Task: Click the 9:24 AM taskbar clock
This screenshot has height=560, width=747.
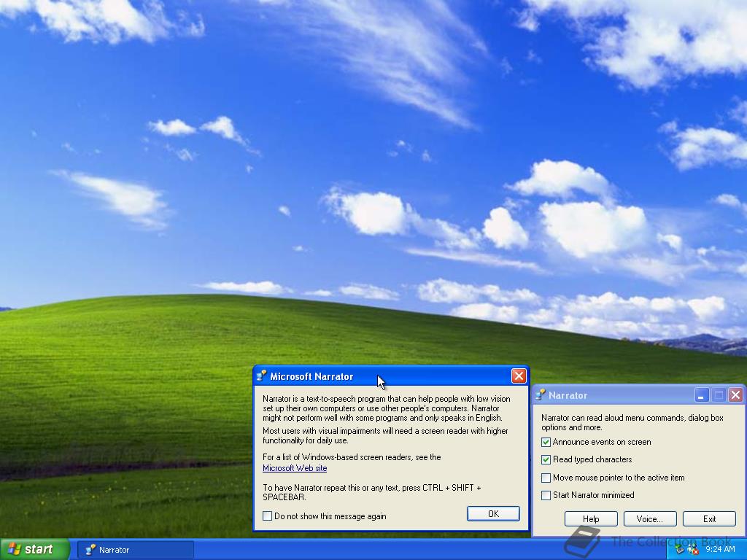Action: click(720, 550)
